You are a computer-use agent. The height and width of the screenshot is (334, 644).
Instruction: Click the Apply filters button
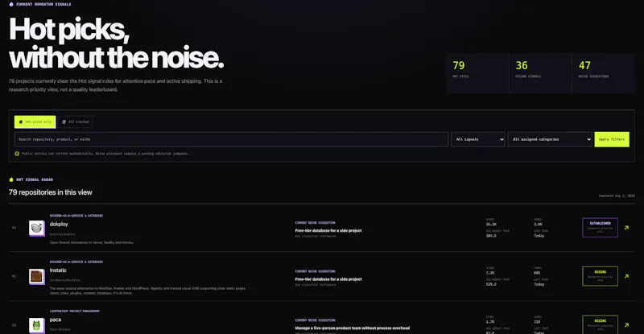612,139
